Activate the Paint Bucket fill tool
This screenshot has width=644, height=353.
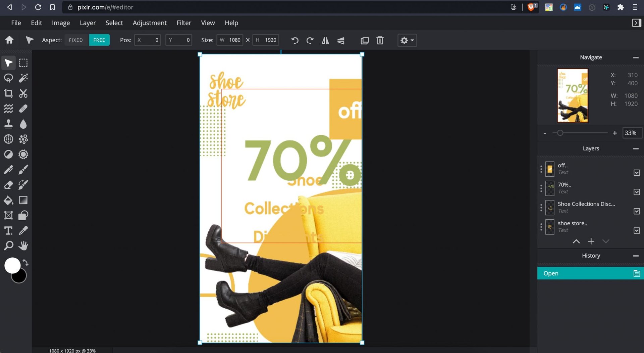click(8, 200)
